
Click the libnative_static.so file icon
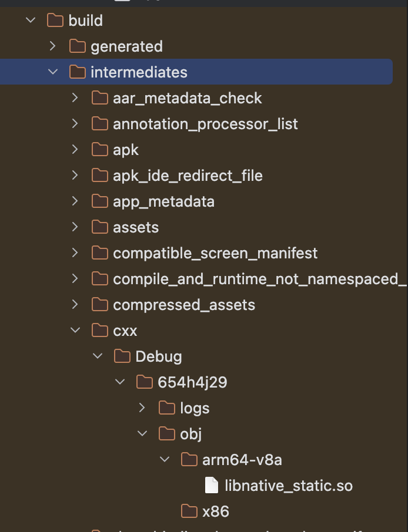(212, 486)
